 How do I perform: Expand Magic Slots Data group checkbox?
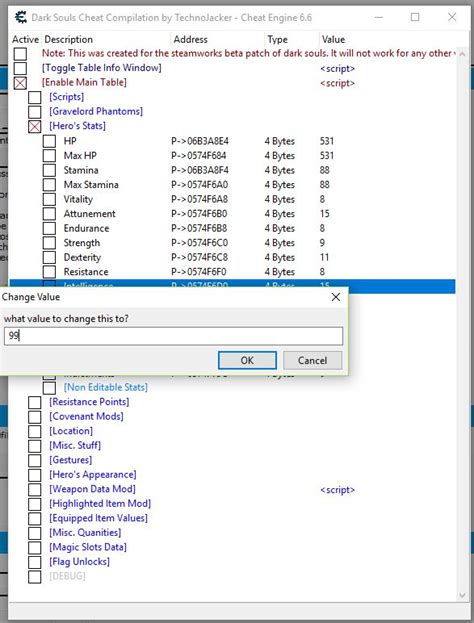point(35,548)
